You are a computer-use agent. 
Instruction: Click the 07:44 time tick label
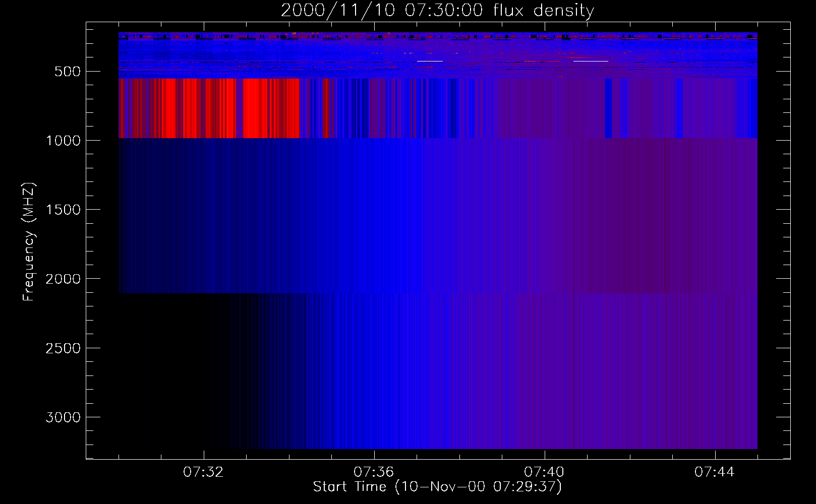[x=715, y=472]
